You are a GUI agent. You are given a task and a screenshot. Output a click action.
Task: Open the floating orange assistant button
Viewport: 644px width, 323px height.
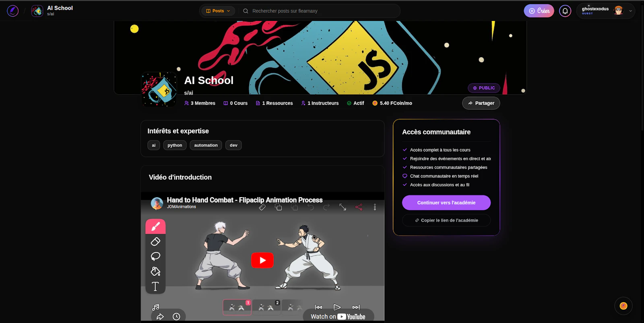pos(623,306)
